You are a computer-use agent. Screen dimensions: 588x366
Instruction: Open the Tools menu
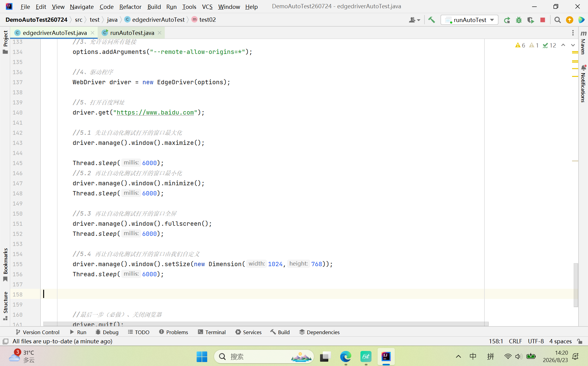point(189,6)
